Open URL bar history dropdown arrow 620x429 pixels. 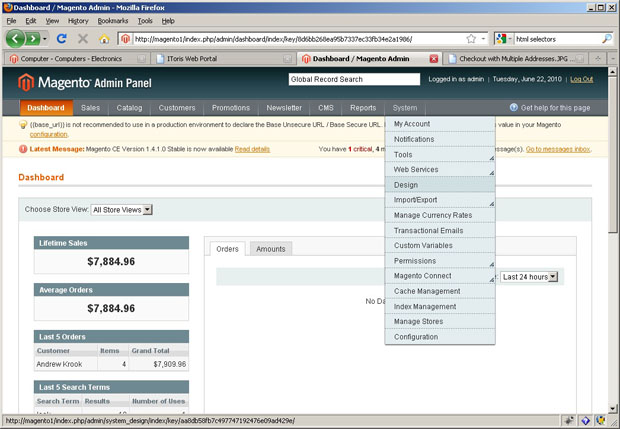[483, 39]
